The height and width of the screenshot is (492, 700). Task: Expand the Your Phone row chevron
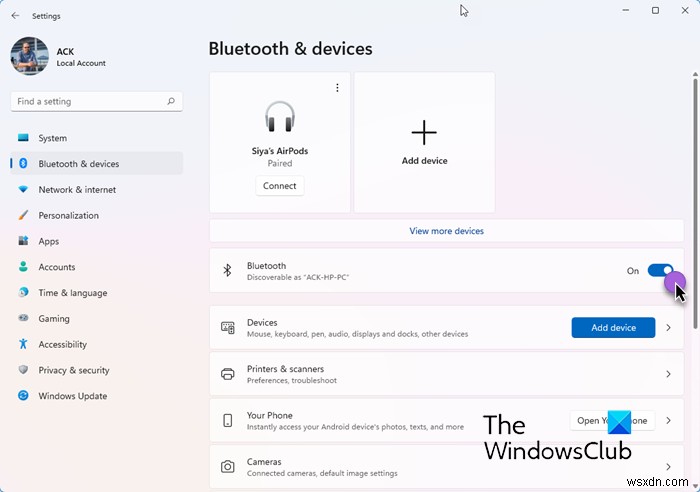point(668,421)
